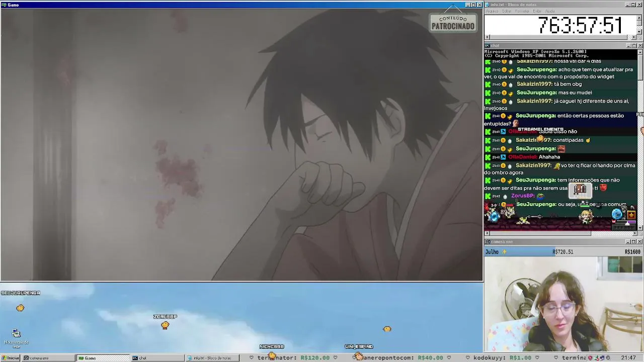Click chat window horizontal scroll left arrow
Screen dimensions: 644x362
click(487, 233)
